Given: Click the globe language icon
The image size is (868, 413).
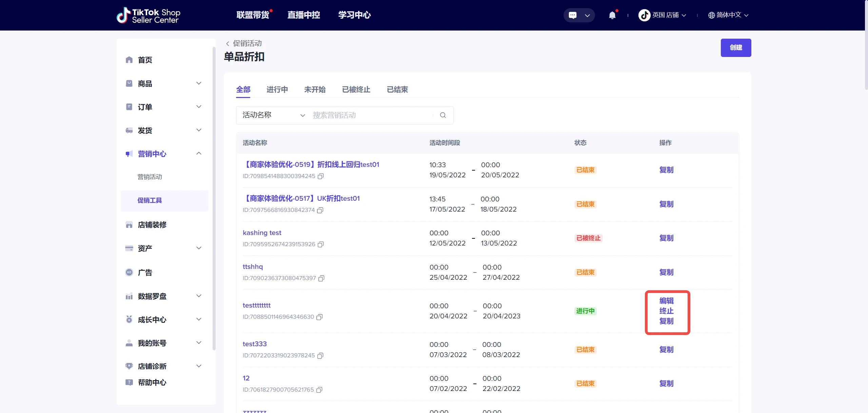Looking at the screenshot, I should [x=711, y=15].
